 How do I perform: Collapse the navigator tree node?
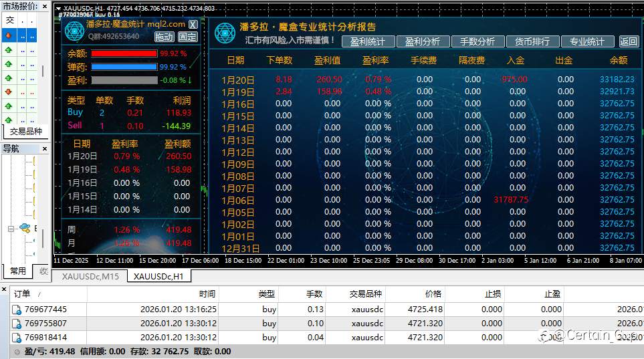(11, 229)
